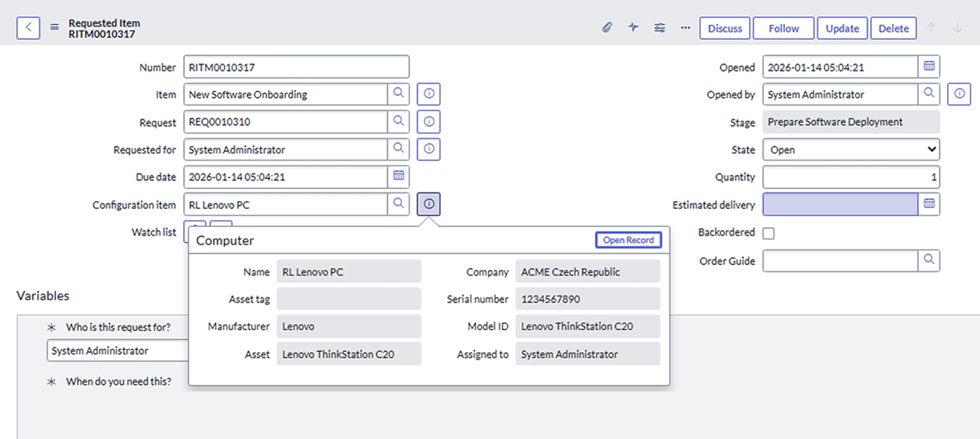Click the Delete button

click(893, 29)
